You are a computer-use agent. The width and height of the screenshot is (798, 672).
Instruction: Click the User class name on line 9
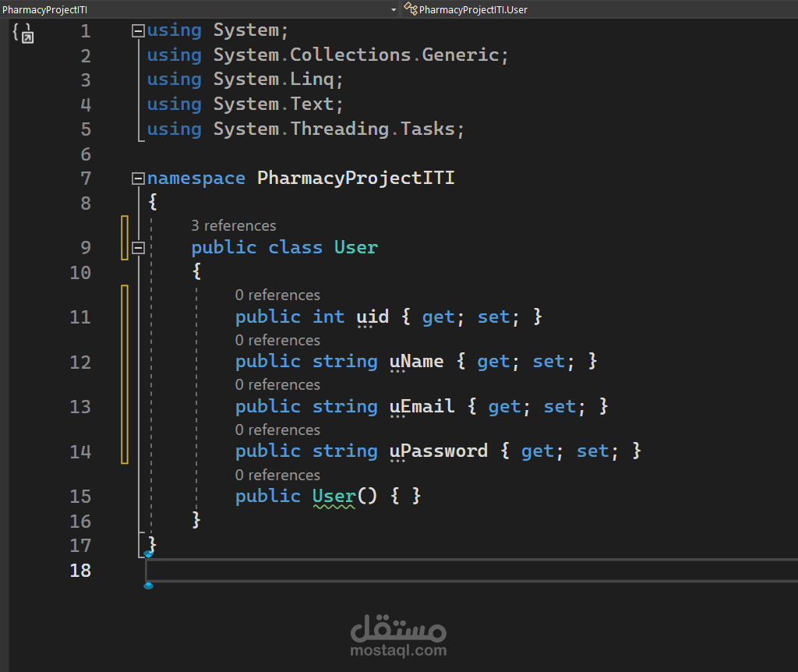pyautogui.click(x=356, y=248)
